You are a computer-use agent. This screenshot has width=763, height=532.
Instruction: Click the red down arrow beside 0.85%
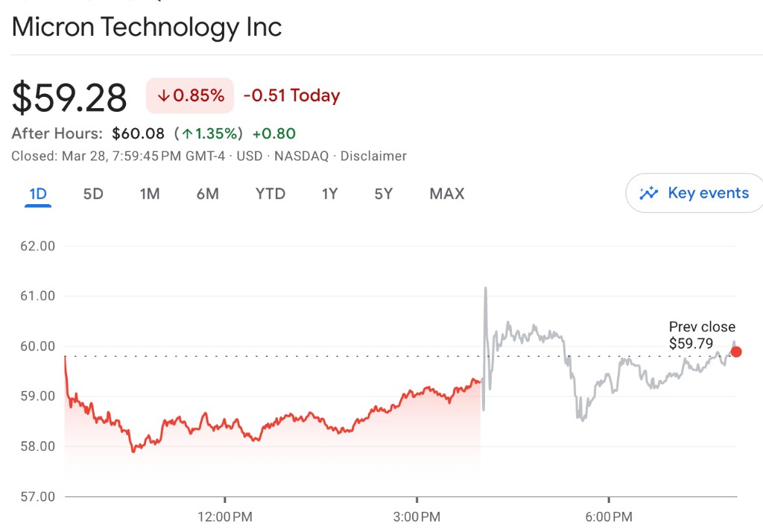click(163, 96)
